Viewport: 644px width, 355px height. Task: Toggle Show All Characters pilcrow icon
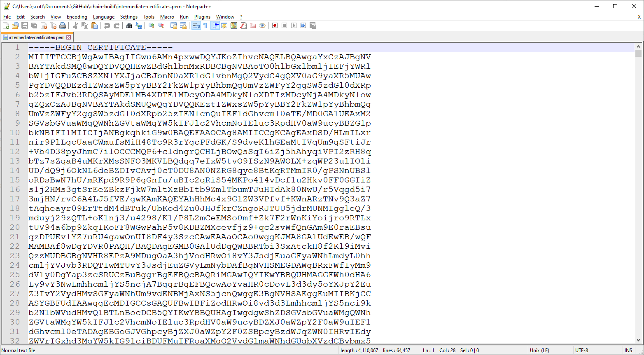[205, 26]
